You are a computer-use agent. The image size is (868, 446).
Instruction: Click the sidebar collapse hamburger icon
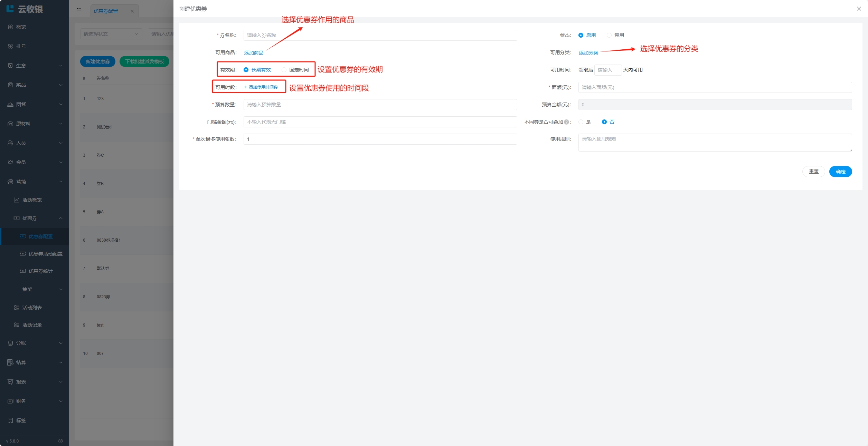[79, 9]
